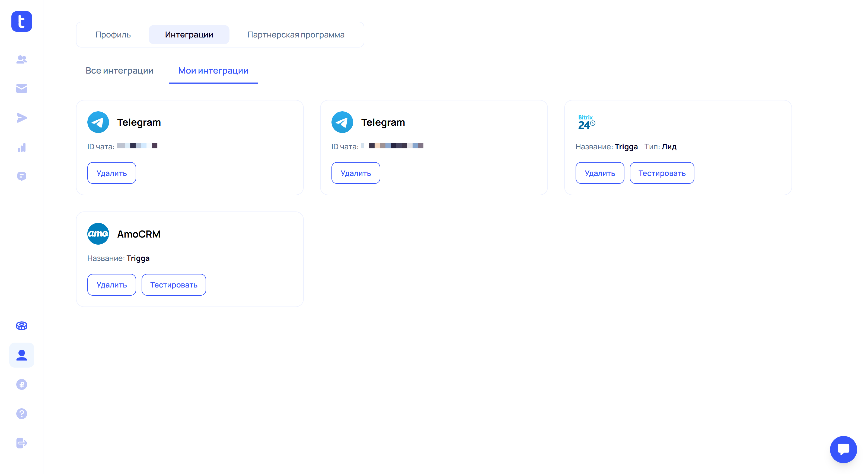Click the logout icon in sidebar

pyautogui.click(x=22, y=443)
